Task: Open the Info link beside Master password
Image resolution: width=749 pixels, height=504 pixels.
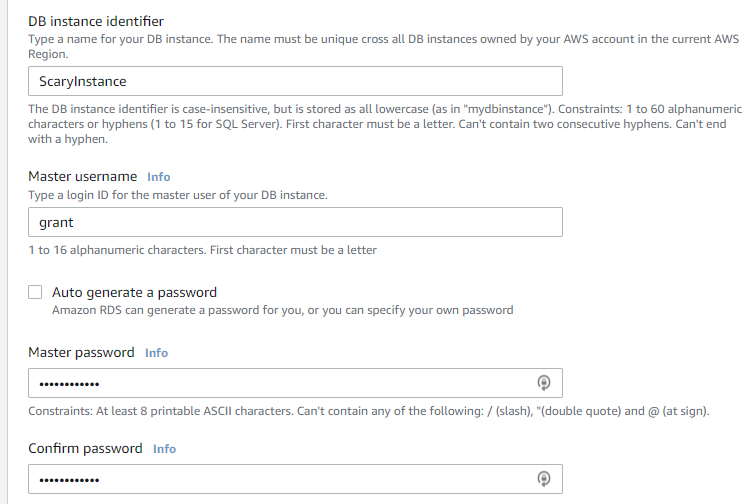Action: click(x=156, y=353)
